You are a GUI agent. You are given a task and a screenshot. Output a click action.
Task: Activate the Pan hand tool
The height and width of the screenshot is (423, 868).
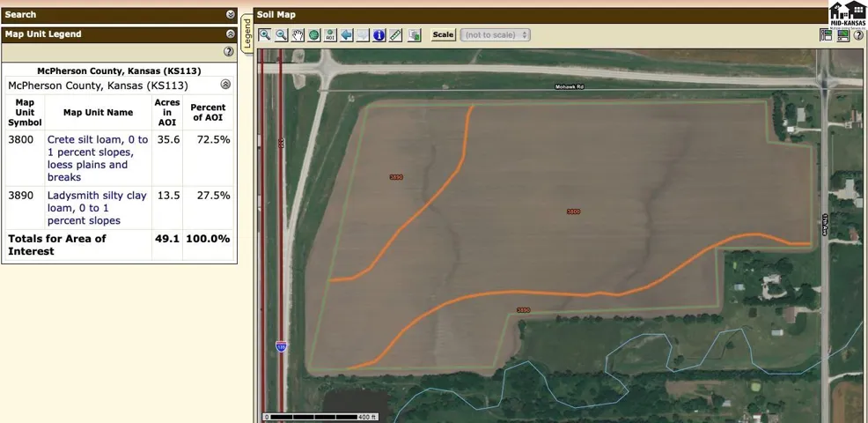[298, 35]
